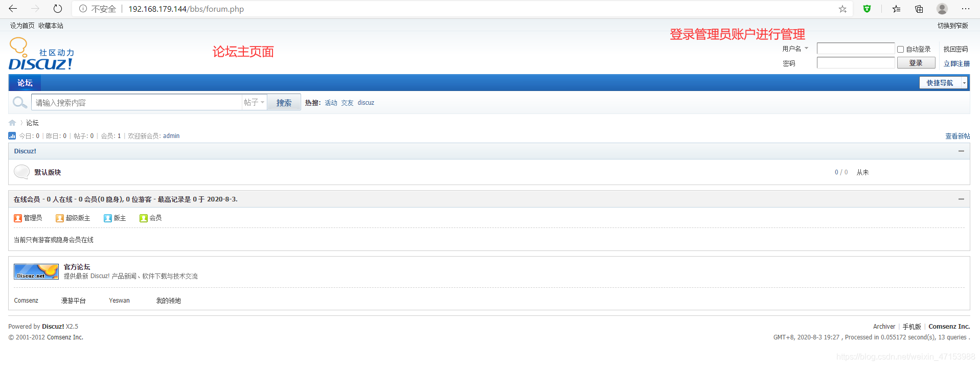980x366 pixels.
Task: Click 论坛 in the breadcrumb
Action: 33,123
